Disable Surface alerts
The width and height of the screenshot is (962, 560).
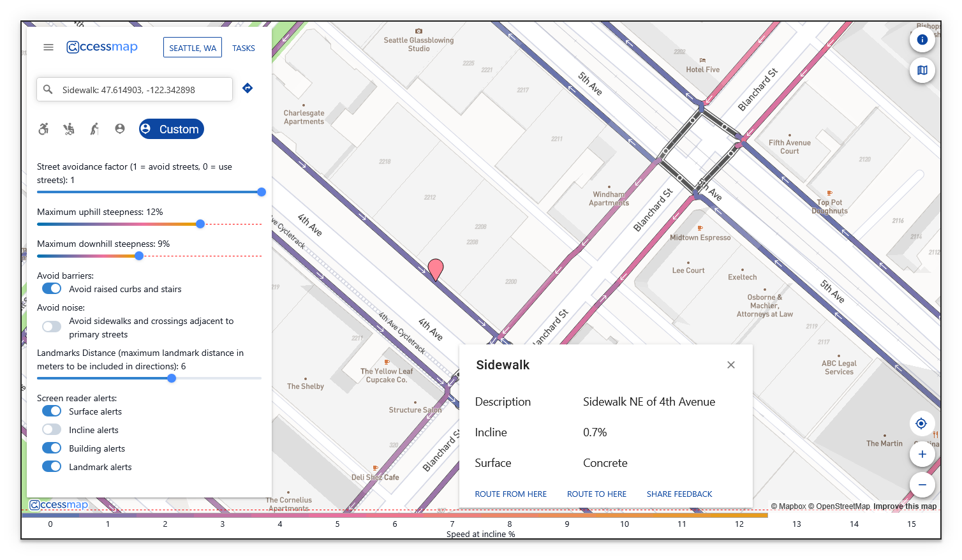[52, 411]
